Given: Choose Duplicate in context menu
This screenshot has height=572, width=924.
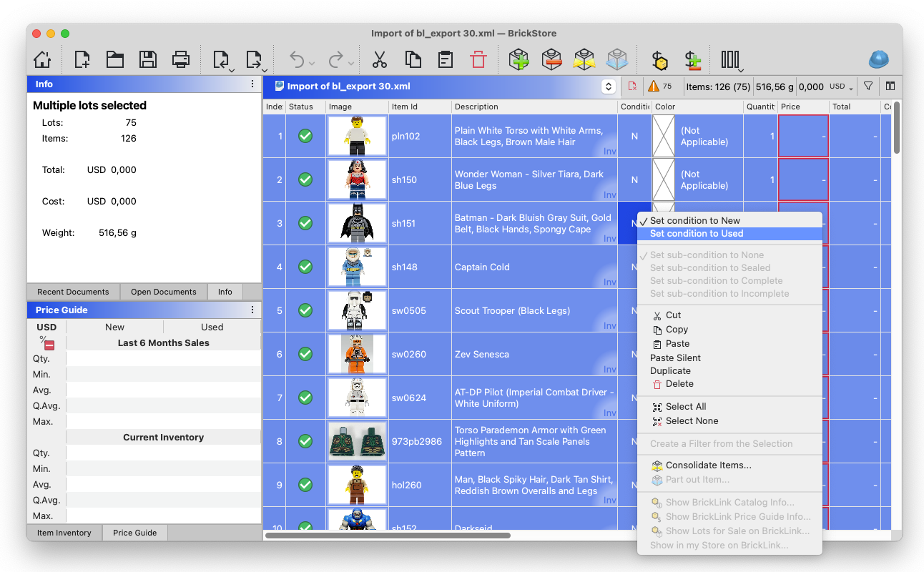Looking at the screenshot, I should (x=729, y=371).
